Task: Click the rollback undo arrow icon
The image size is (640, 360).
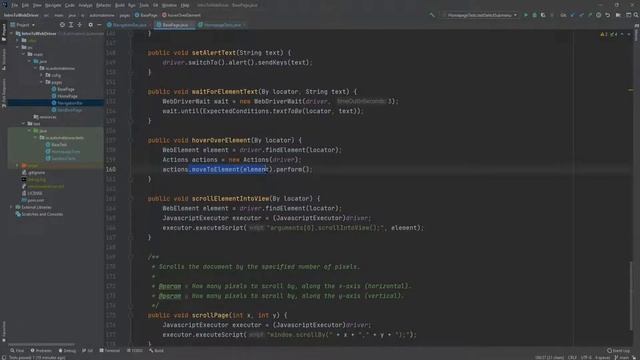Action: pos(607,15)
